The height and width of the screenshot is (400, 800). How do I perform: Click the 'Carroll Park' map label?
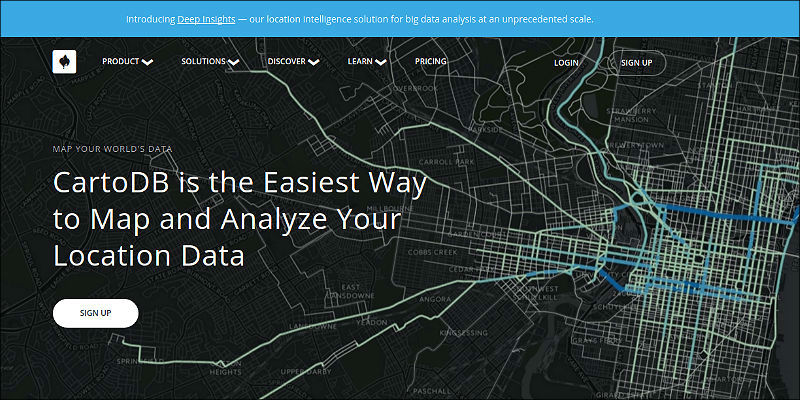pyautogui.click(x=446, y=162)
